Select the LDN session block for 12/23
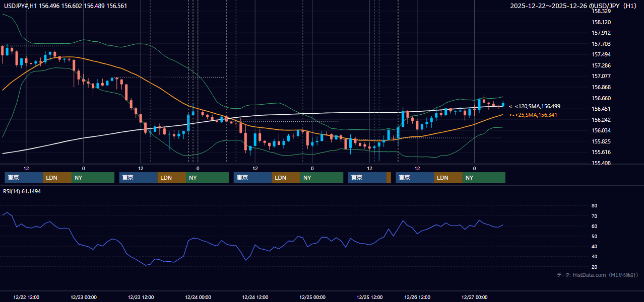The image size is (644, 302). click(171, 178)
